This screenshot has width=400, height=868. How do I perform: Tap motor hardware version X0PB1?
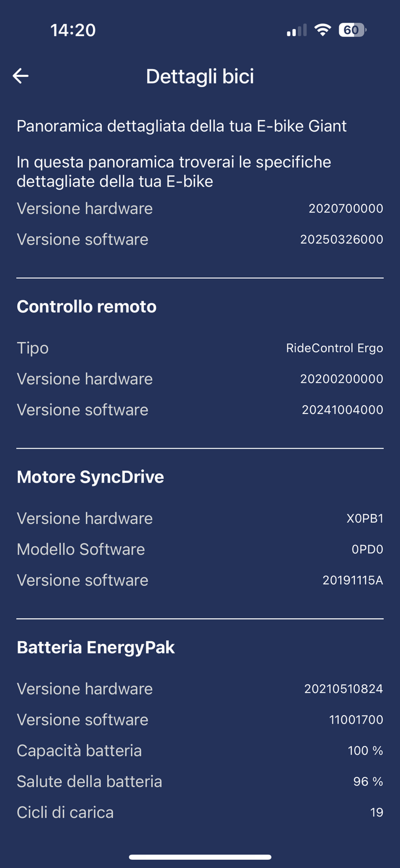coord(365,519)
